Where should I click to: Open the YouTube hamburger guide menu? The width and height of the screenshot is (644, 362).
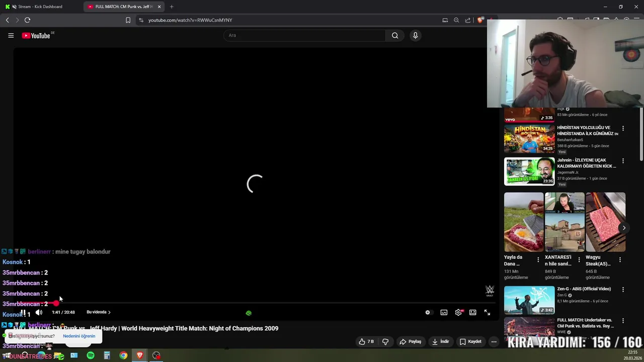(x=11, y=35)
